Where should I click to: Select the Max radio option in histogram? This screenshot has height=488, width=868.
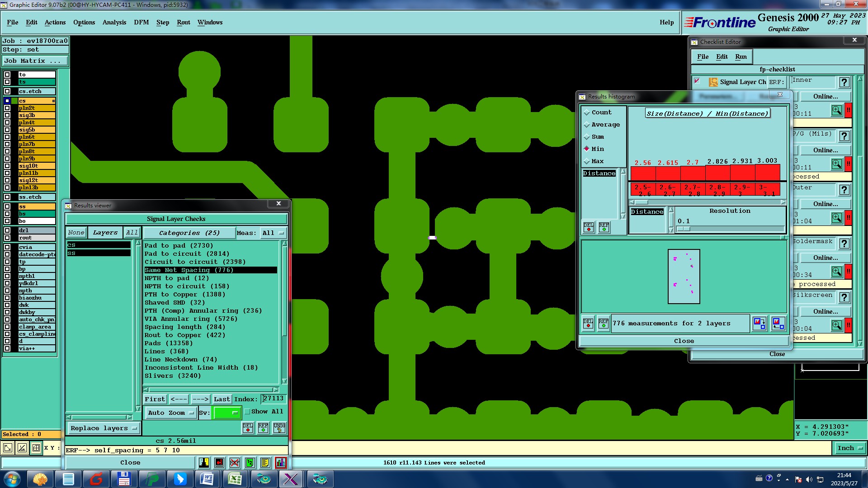coord(587,161)
